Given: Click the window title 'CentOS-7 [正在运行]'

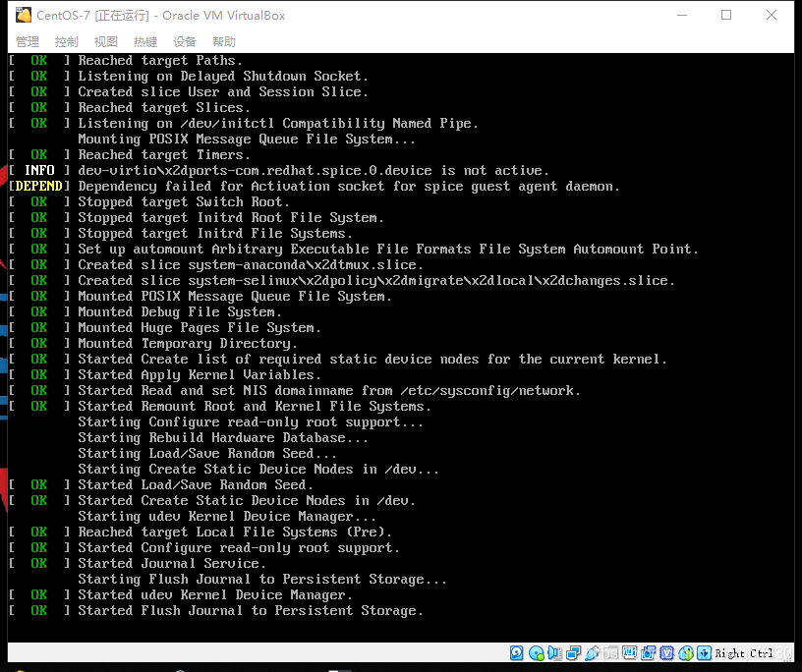Looking at the screenshot, I should [x=92, y=16].
